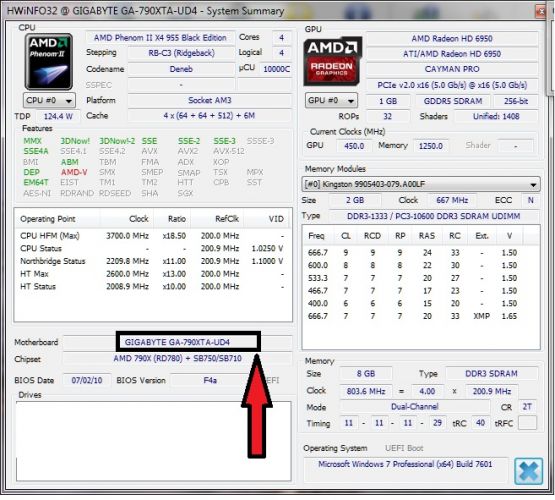Click the PCIe v2.0 x16 bus info field
The image size is (555, 500).
coord(452,85)
